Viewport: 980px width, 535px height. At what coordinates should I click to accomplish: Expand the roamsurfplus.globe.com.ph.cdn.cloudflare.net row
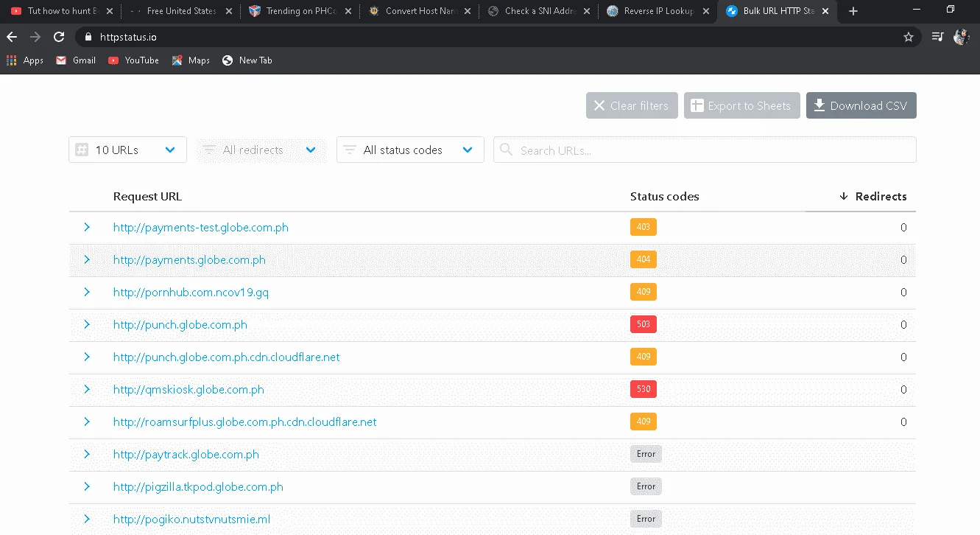pos(87,422)
